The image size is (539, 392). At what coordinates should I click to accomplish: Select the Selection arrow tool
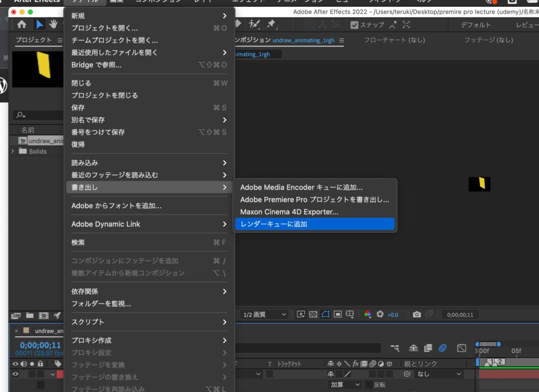point(40,24)
